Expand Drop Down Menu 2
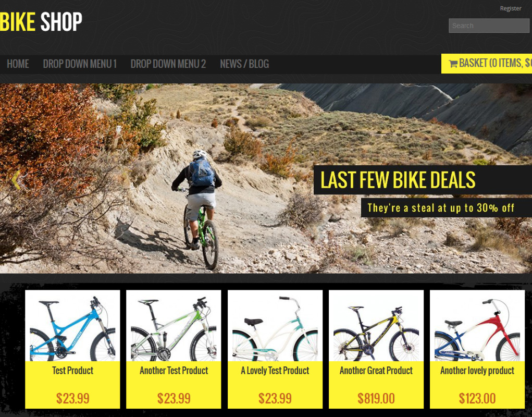Viewport: 532px width, 417px height. point(168,64)
